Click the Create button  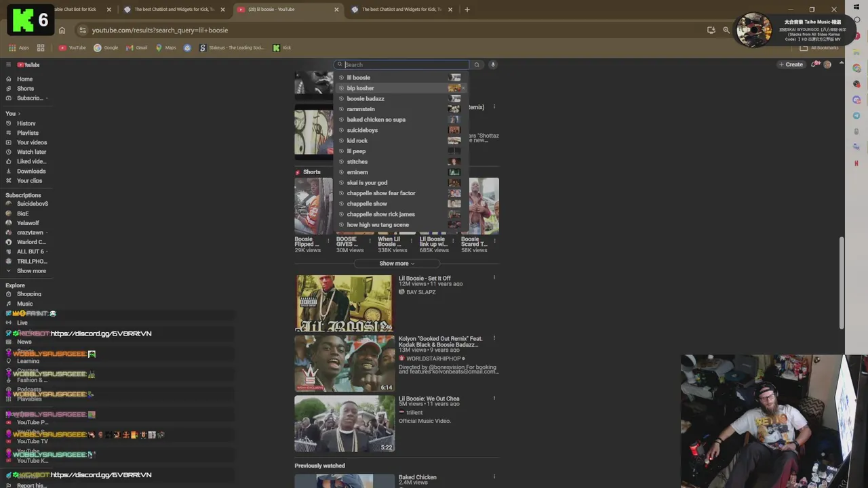(791, 65)
